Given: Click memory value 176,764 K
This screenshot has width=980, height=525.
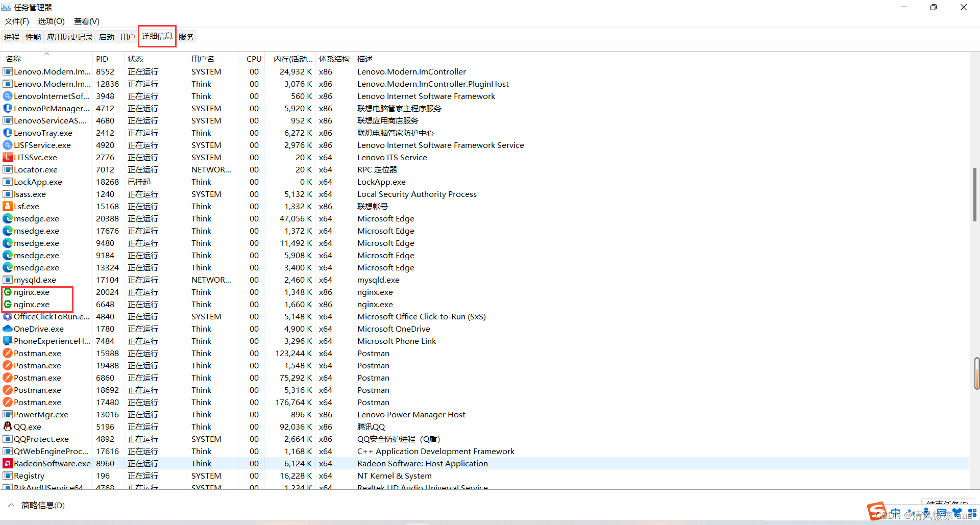Looking at the screenshot, I should coord(293,402).
